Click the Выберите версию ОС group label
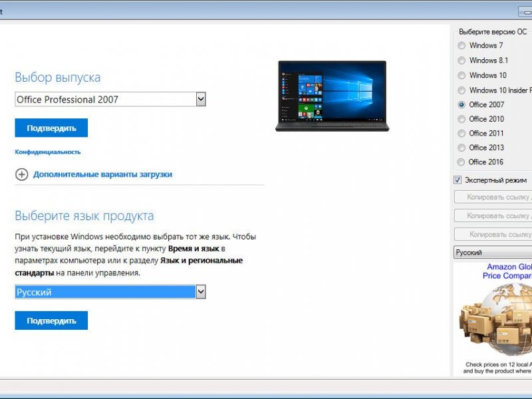Screen dimensions: 532x399 coord(493,32)
